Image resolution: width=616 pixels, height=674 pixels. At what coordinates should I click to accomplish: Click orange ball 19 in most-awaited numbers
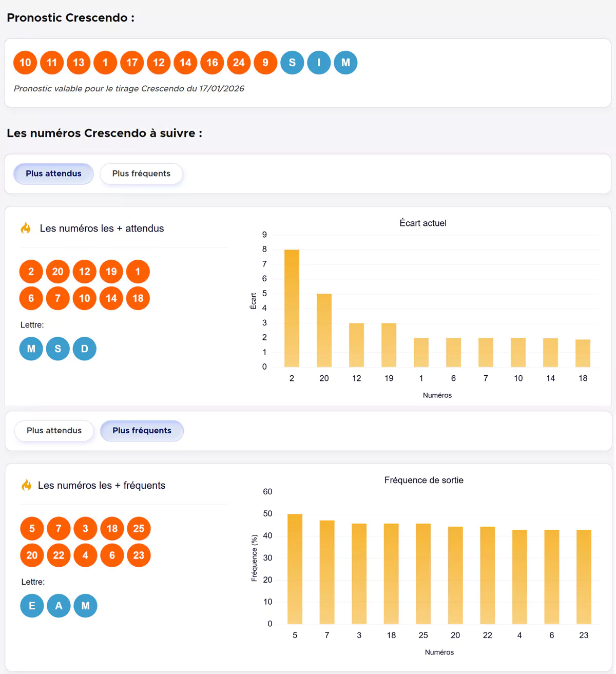click(x=111, y=272)
